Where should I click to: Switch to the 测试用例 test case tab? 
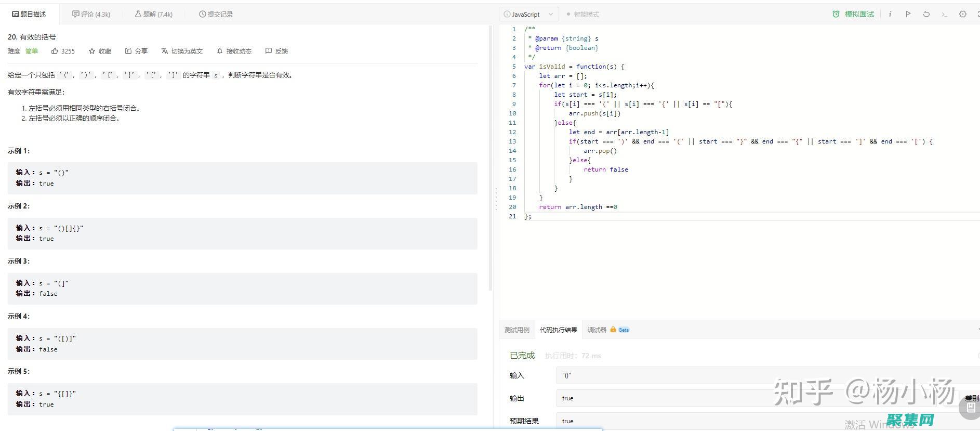point(517,330)
